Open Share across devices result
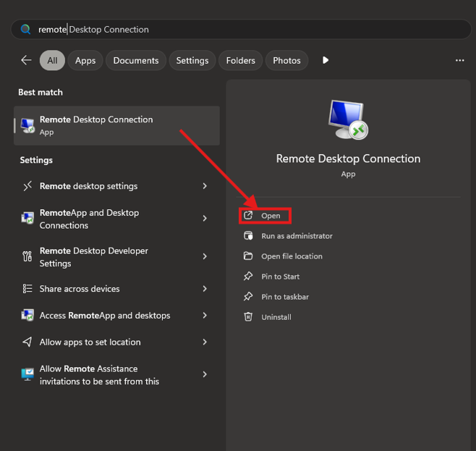 [x=117, y=289]
